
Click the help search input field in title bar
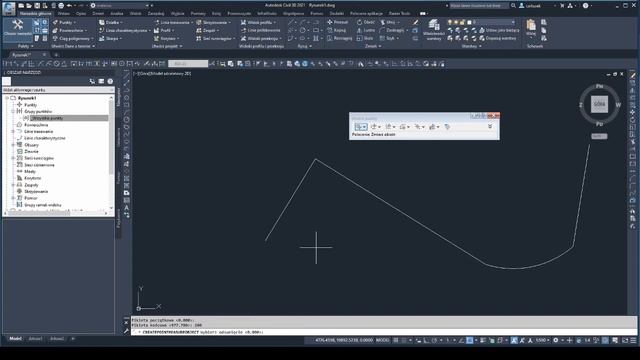point(479,6)
